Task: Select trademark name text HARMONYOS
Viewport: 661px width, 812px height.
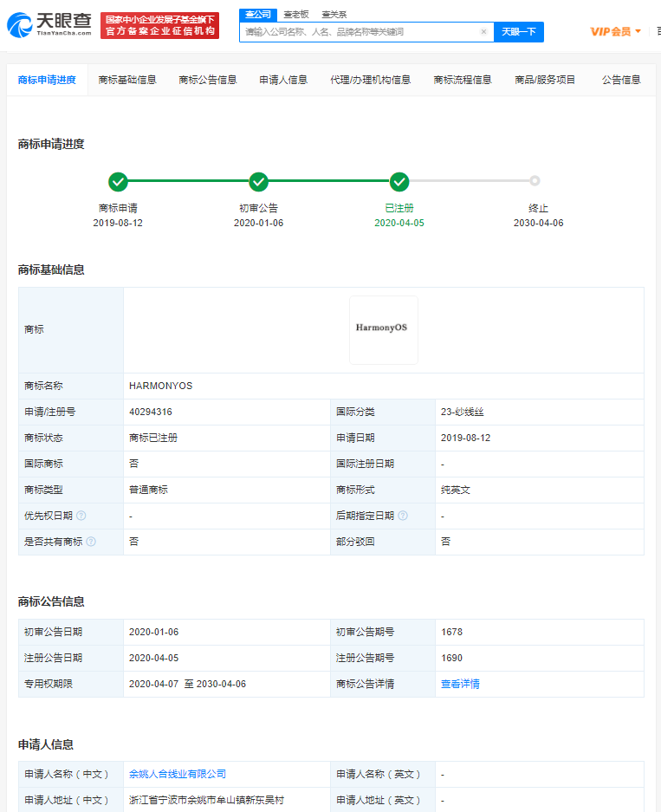Action: [x=160, y=386]
